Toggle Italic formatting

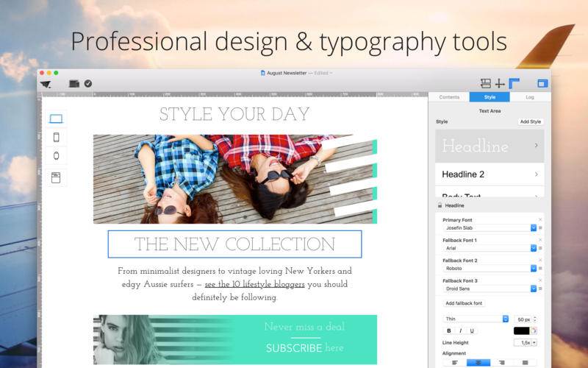pyautogui.click(x=461, y=330)
